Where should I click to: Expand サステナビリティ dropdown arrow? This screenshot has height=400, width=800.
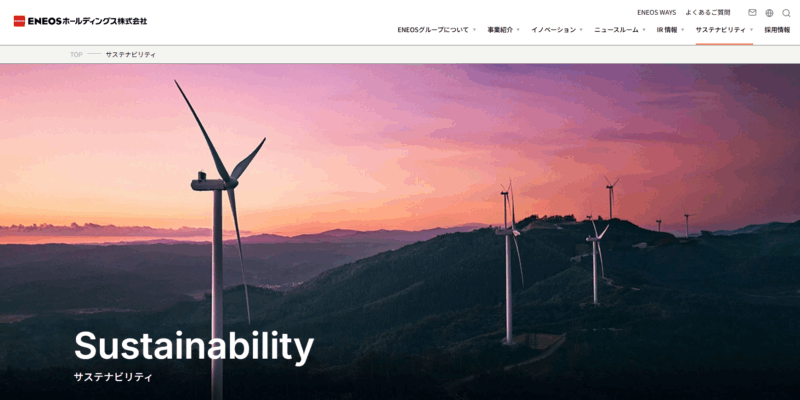point(751,30)
